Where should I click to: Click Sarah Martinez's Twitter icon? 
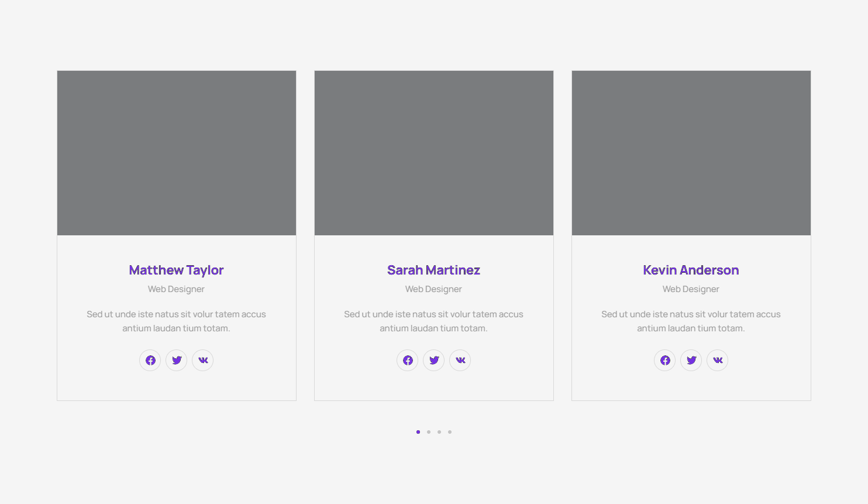point(434,360)
